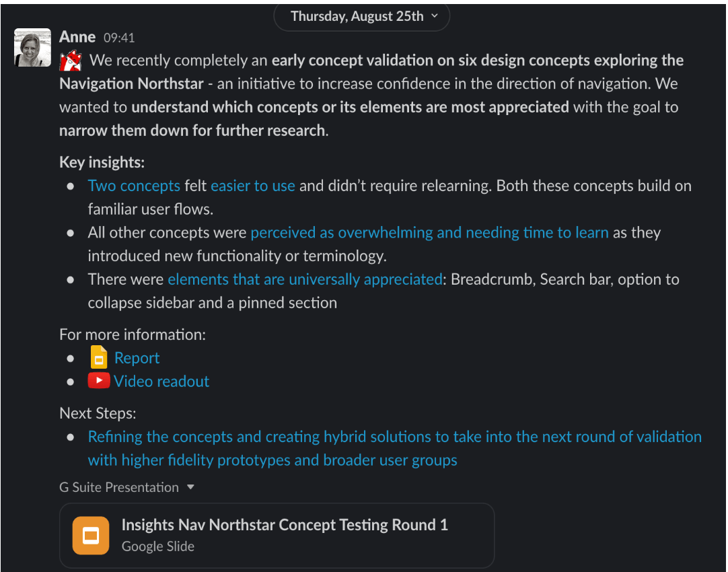The image size is (728, 572).
Task: Click the 'G Suite Presentation' disclosure chevron
Action: point(190,487)
